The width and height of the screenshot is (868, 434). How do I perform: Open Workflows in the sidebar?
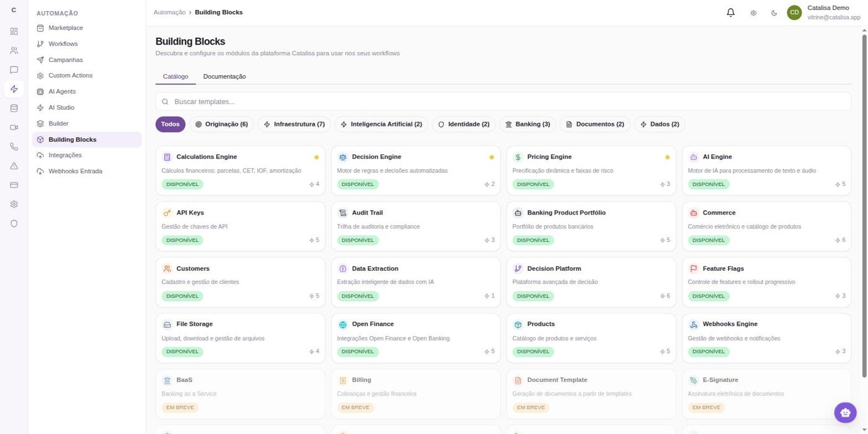[x=87, y=44]
